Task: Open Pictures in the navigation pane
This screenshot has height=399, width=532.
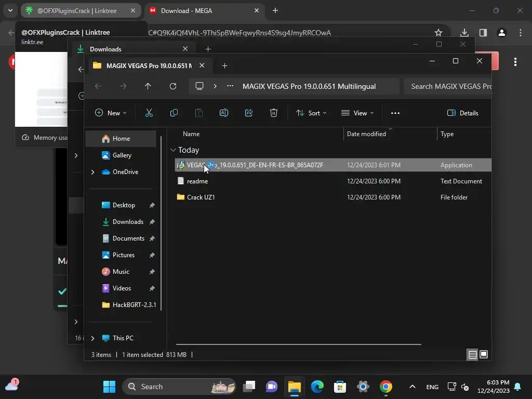Action: (x=124, y=255)
